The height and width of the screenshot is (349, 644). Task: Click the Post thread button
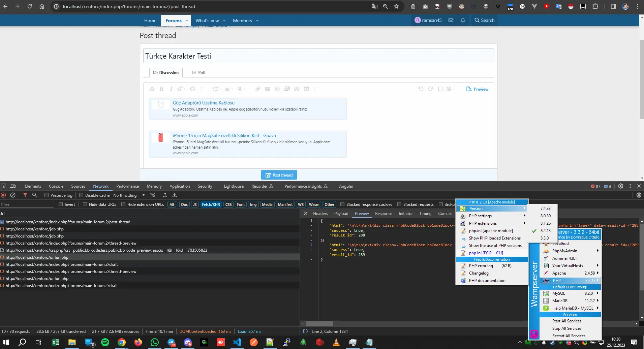(x=279, y=175)
